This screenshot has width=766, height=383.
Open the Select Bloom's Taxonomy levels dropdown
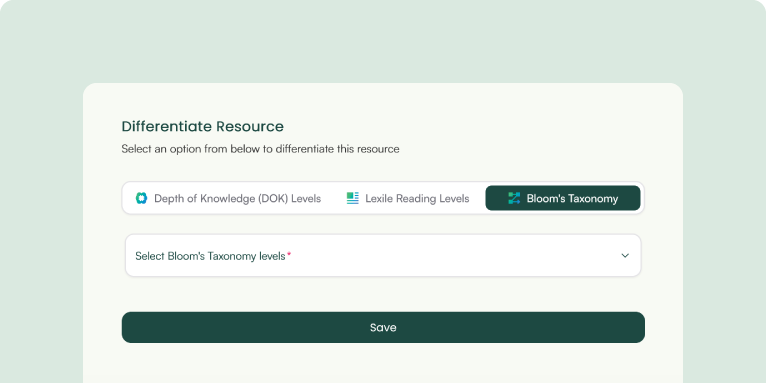383,255
